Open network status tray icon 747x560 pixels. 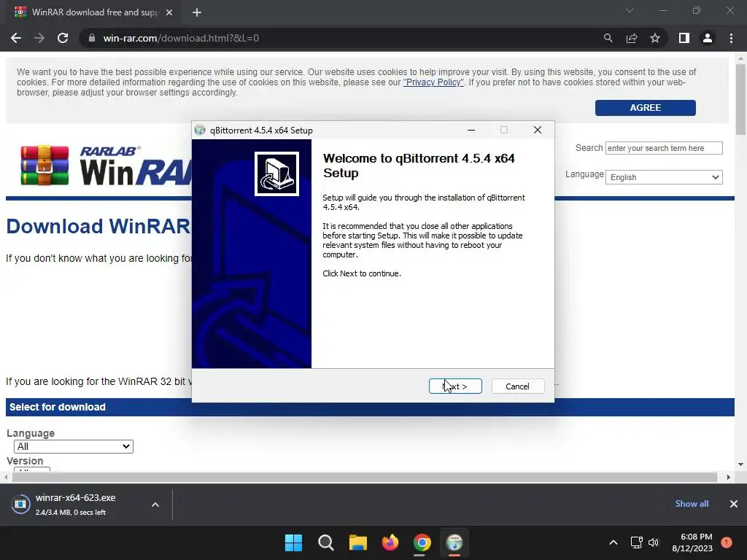tap(636, 542)
